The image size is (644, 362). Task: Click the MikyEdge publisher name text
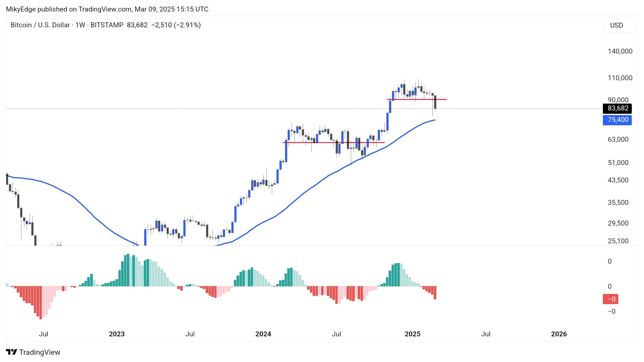point(21,9)
